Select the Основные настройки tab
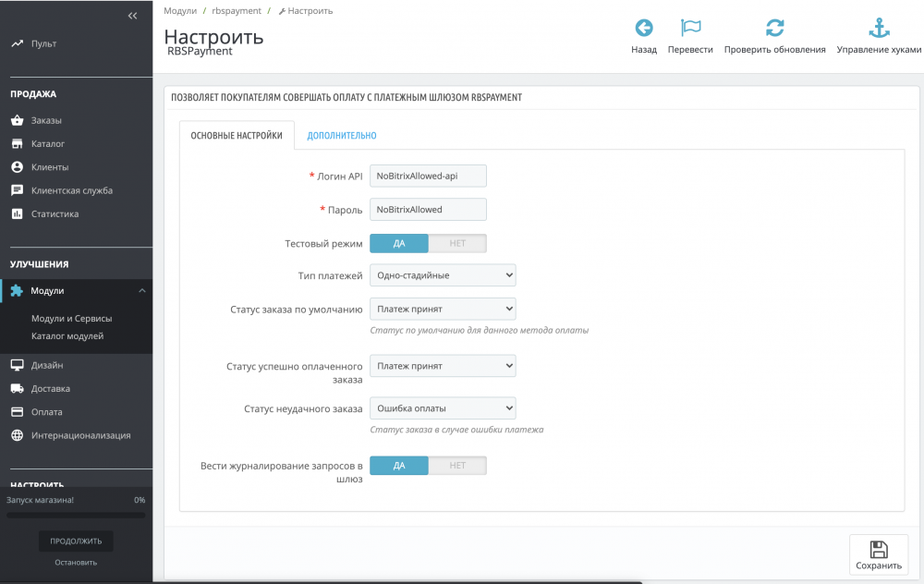The width and height of the screenshot is (924, 584). [x=237, y=136]
